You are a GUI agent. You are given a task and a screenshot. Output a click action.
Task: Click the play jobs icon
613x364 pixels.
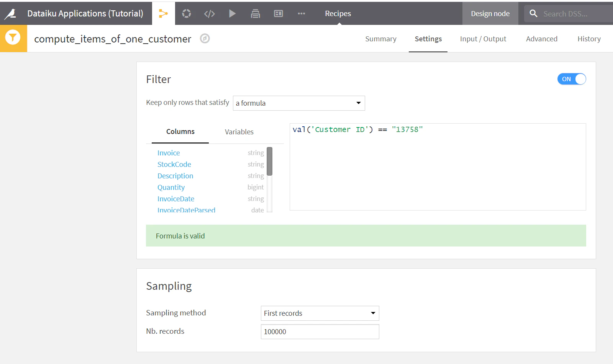tap(232, 14)
